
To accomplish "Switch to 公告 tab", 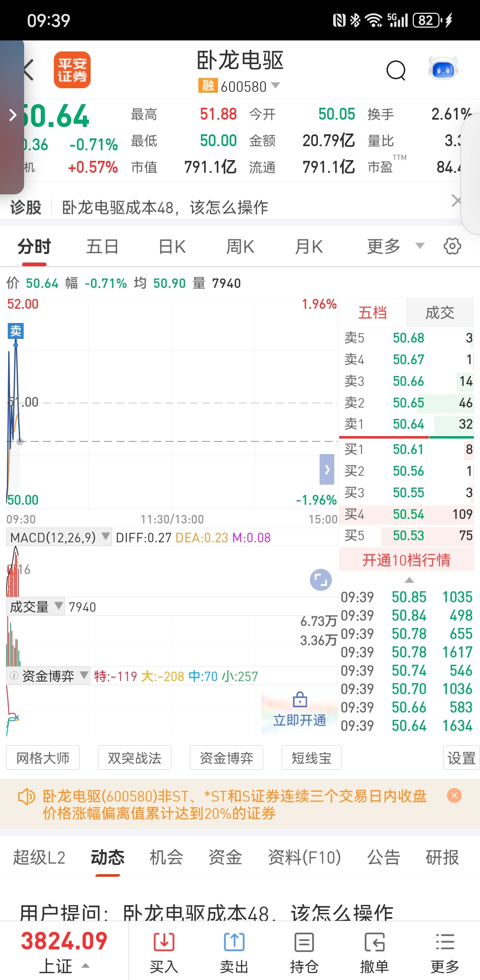I will pos(384,857).
